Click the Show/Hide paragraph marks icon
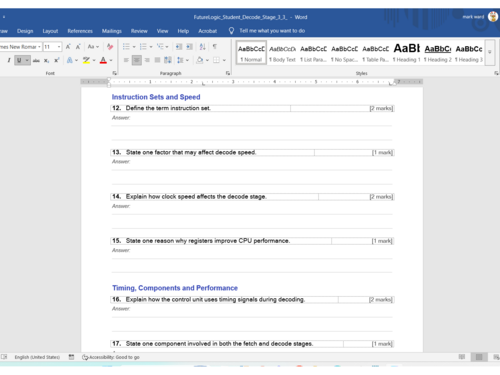This screenshot has height=375, width=500. pos(215,47)
